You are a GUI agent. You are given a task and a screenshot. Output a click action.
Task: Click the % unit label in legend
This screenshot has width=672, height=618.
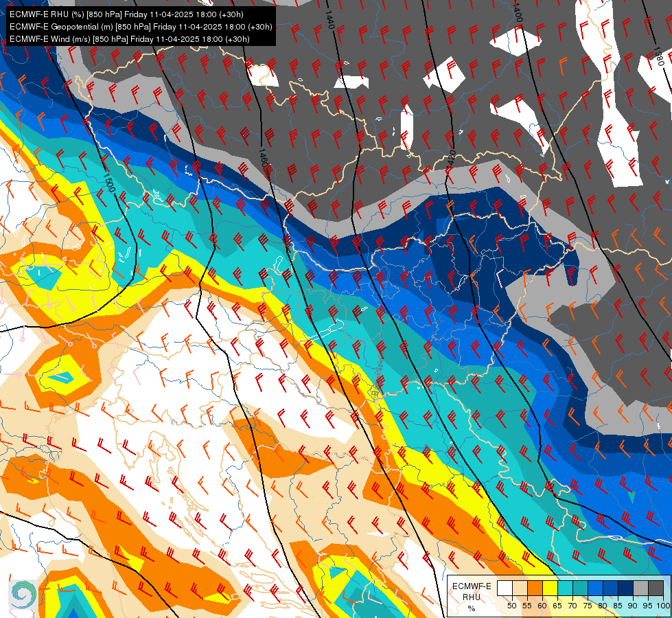pyautogui.click(x=472, y=608)
